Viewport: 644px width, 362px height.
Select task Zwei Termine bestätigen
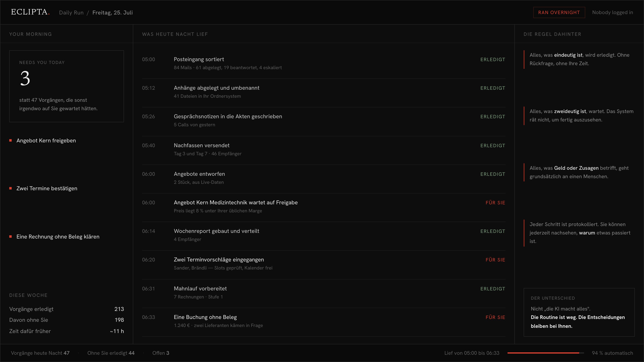pos(47,188)
